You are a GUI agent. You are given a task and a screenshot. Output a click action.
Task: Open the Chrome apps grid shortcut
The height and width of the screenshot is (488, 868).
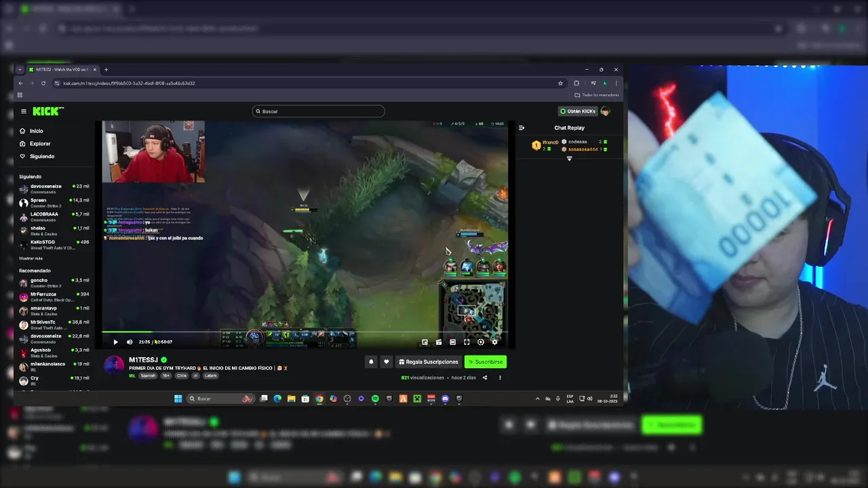point(20,95)
